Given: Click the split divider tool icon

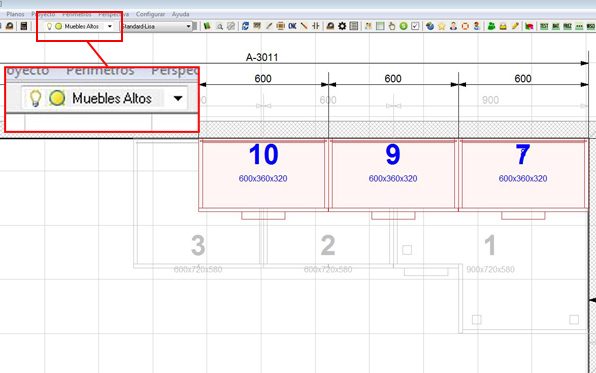Looking at the screenshot, I should pos(315,26).
